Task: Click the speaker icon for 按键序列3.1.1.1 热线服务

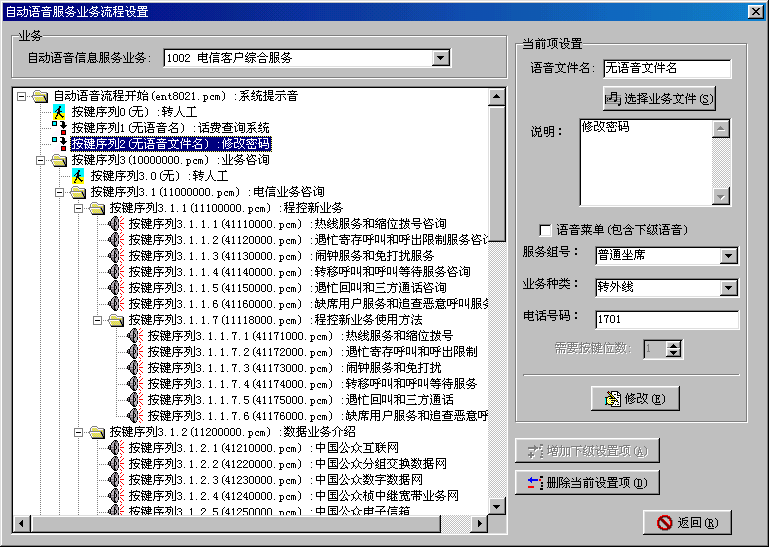Action: coord(116,224)
